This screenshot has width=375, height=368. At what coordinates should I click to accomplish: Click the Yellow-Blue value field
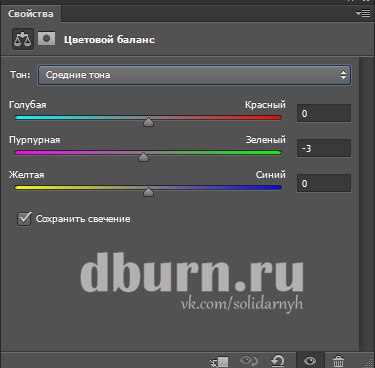pyautogui.click(x=324, y=183)
